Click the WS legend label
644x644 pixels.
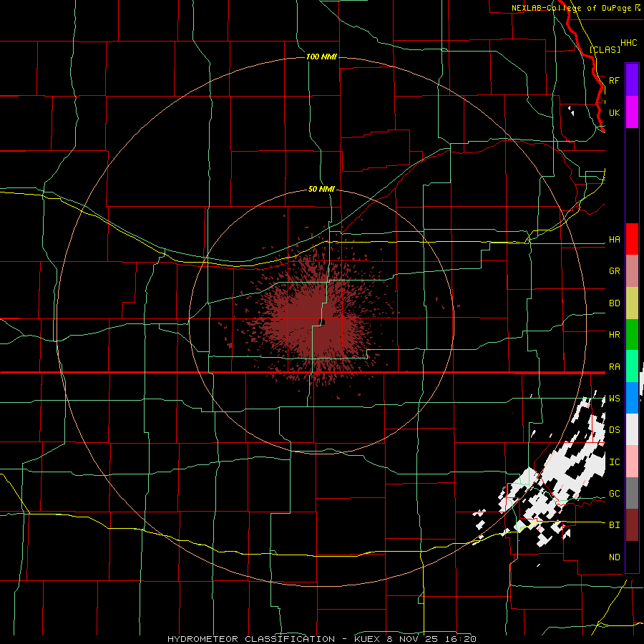(x=614, y=399)
